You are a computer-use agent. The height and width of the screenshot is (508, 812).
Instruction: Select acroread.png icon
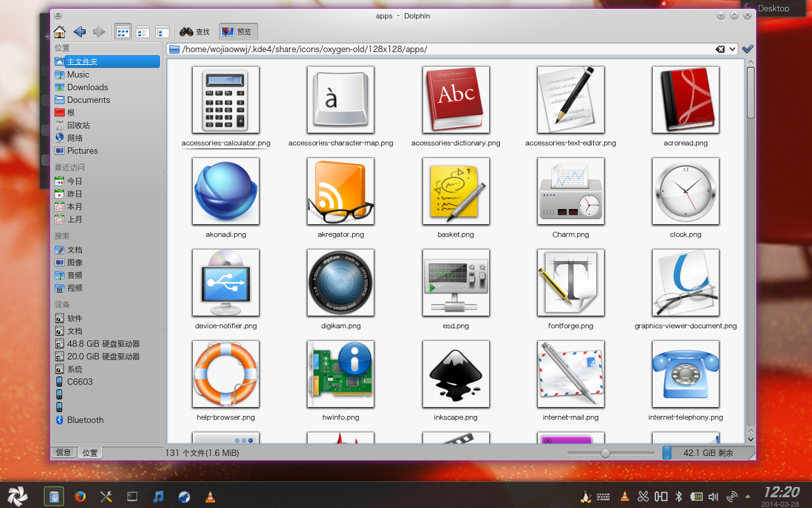click(x=686, y=100)
